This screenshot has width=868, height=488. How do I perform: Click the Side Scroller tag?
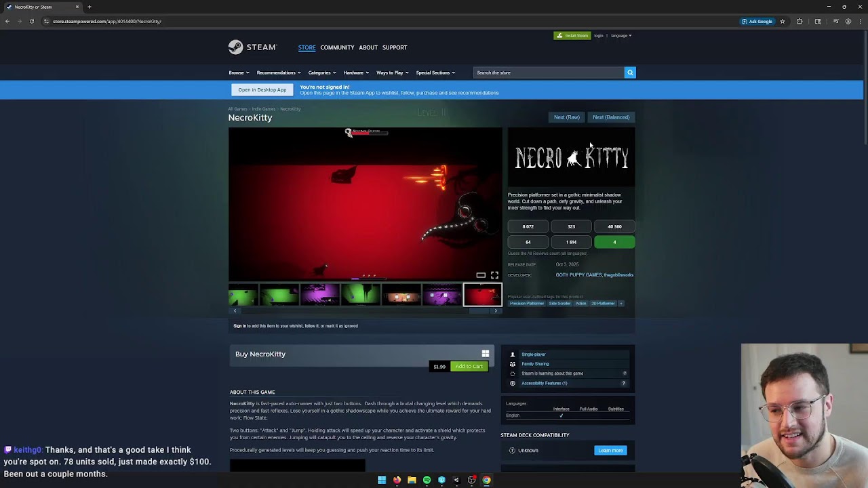(559, 304)
